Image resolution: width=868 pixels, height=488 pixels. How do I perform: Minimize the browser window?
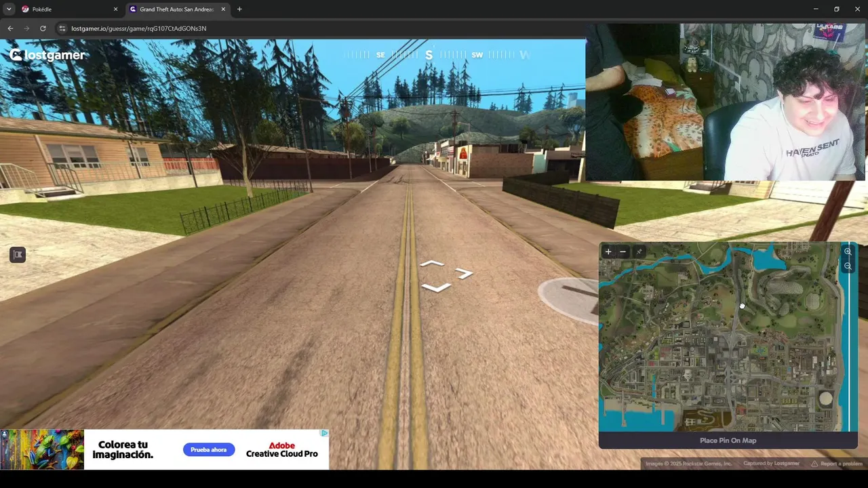point(815,9)
